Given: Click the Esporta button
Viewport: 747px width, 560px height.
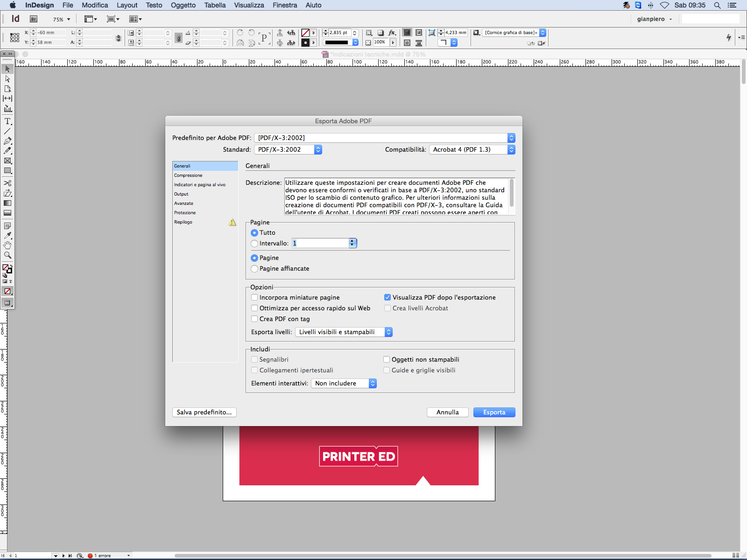Looking at the screenshot, I should point(494,412).
